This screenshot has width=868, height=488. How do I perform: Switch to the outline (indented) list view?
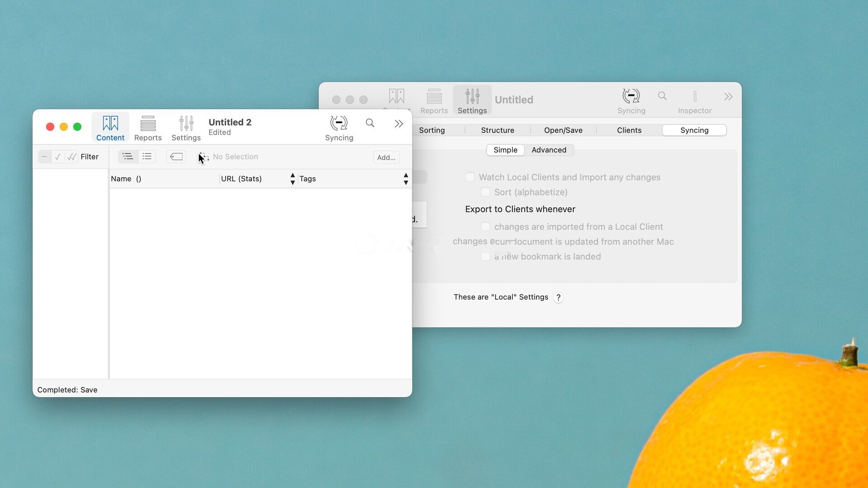pyautogui.click(x=128, y=156)
